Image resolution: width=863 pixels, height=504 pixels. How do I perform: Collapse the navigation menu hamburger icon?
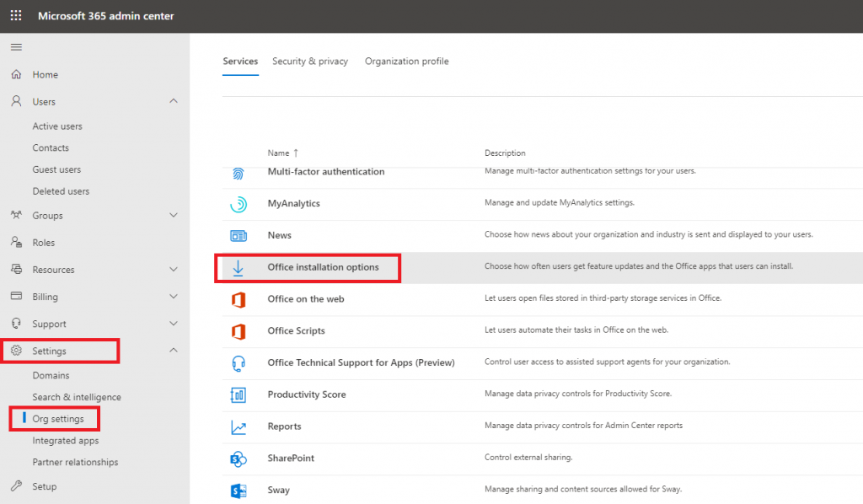[17, 47]
